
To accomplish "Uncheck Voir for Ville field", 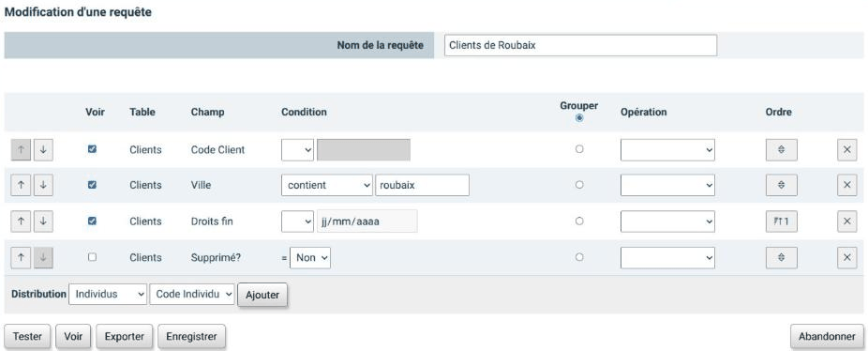I will coord(93,185).
